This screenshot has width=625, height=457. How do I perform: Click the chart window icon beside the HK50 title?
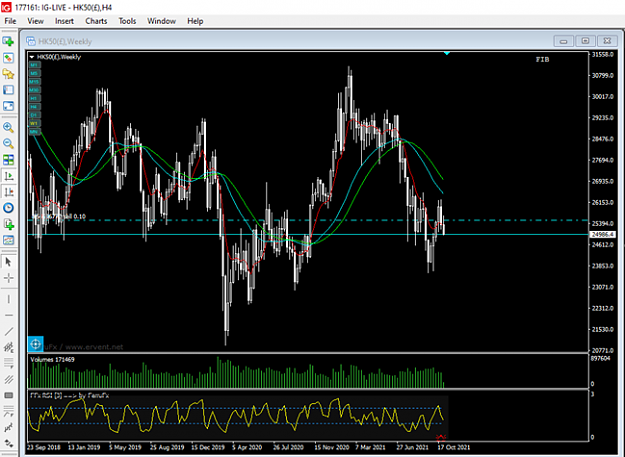pos(31,41)
